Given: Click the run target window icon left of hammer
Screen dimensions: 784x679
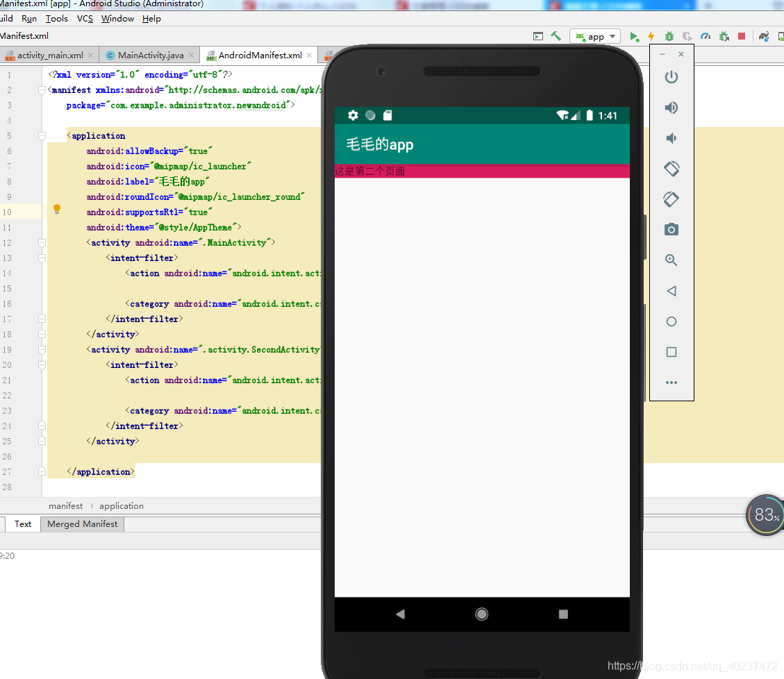Looking at the screenshot, I should (x=538, y=36).
